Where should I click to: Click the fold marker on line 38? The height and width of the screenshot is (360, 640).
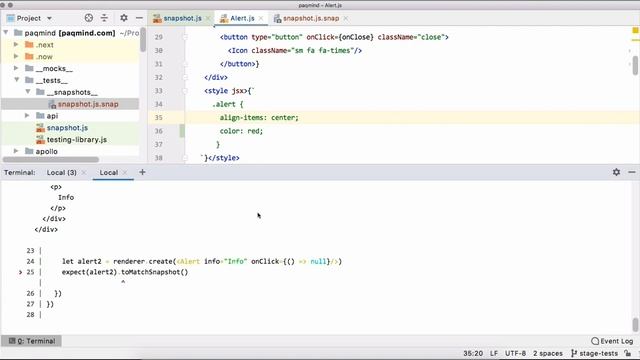coord(184,158)
